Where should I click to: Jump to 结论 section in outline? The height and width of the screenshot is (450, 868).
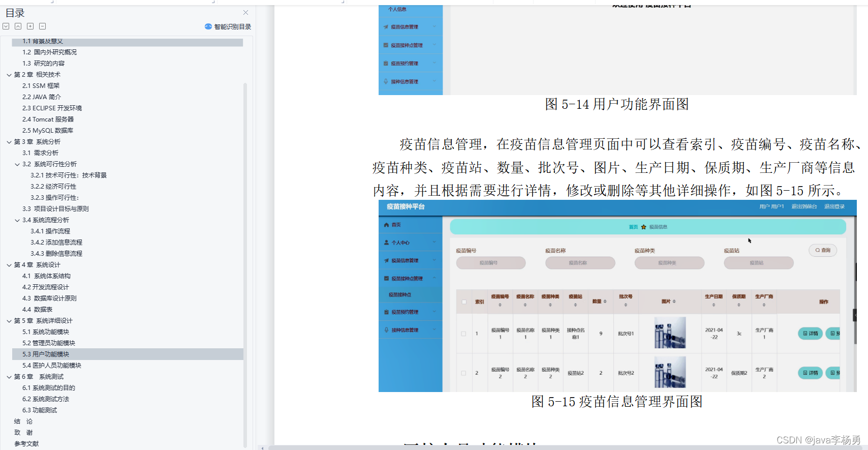pos(23,422)
